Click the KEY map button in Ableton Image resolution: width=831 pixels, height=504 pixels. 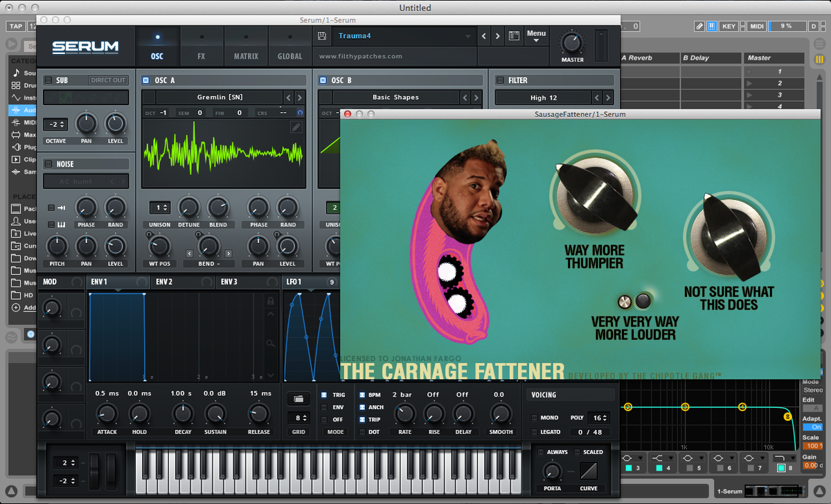(x=729, y=26)
